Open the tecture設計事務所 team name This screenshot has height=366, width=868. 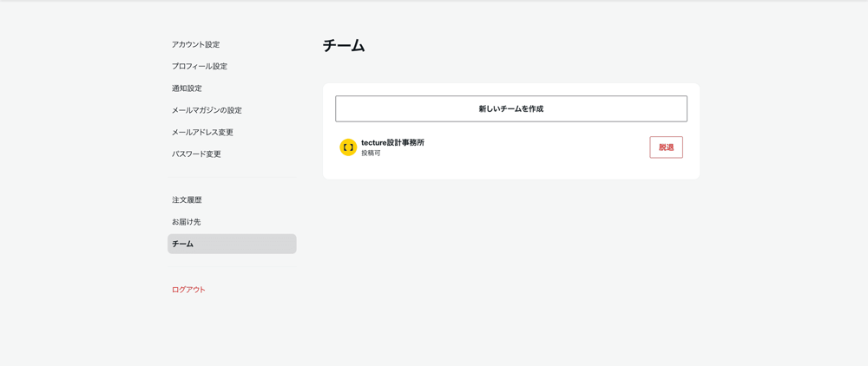pyautogui.click(x=392, y=142)
